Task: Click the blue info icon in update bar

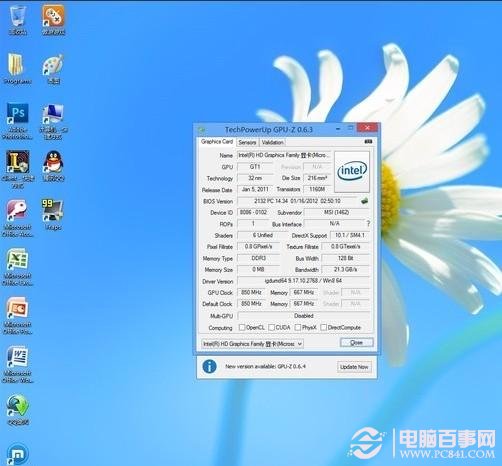Action: [209, 367]
